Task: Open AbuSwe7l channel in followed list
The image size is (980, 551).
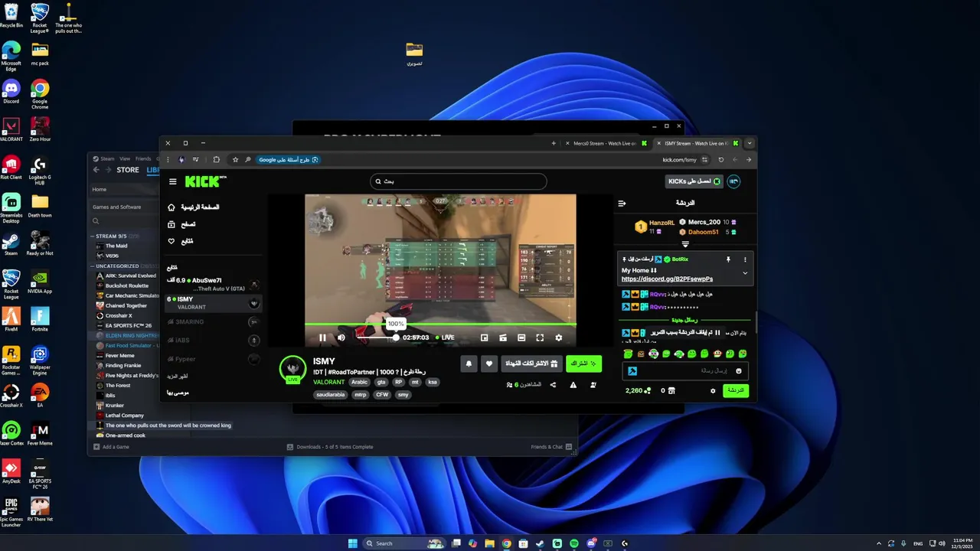Action: pyautogui.click(x=213, y=284)
